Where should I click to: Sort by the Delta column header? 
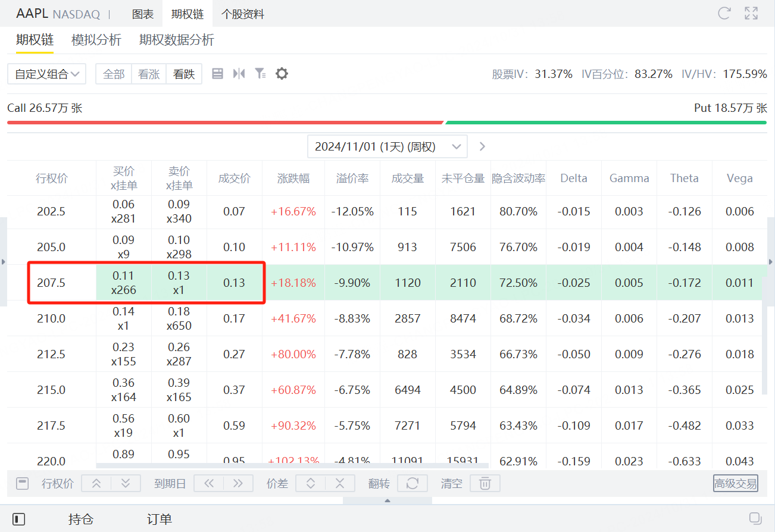pos(574,178)
